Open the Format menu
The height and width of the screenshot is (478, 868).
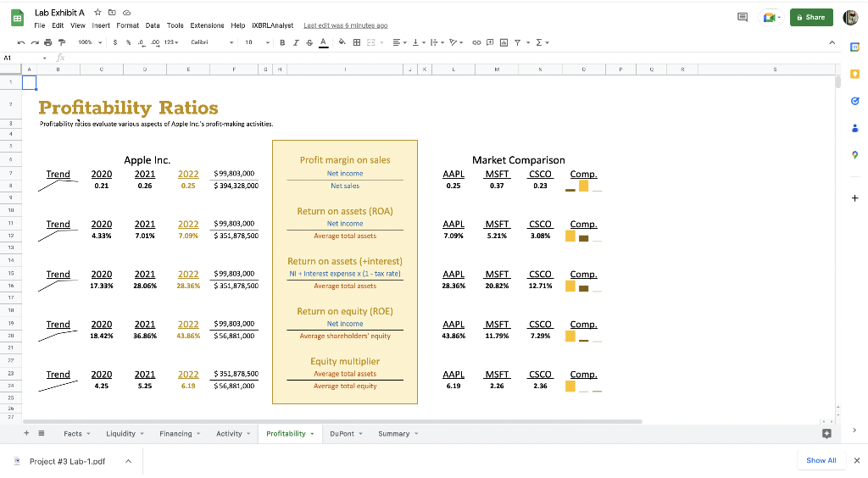[127, 25]
